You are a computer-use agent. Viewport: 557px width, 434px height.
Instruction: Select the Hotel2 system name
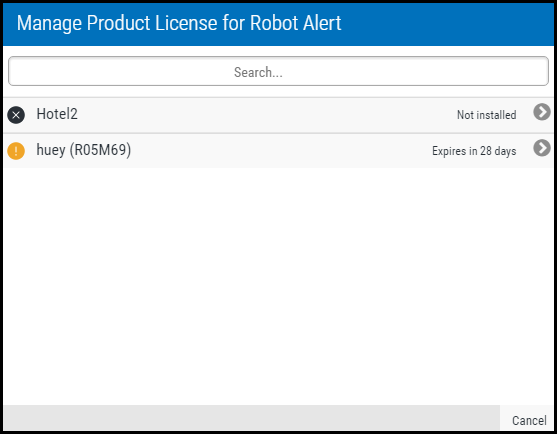click(57, 114)
